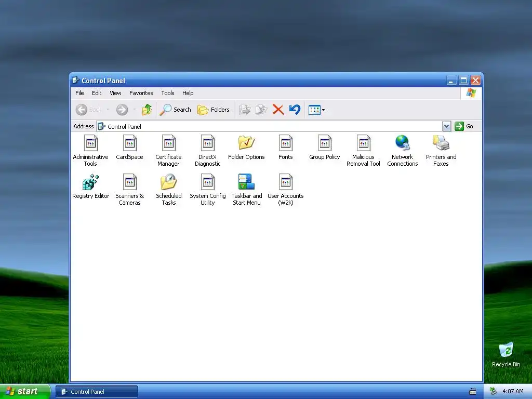The image size is (532, 399).
Task: Open the Scheduled Tasks folder icon
Action: click(x=169, y=182)
